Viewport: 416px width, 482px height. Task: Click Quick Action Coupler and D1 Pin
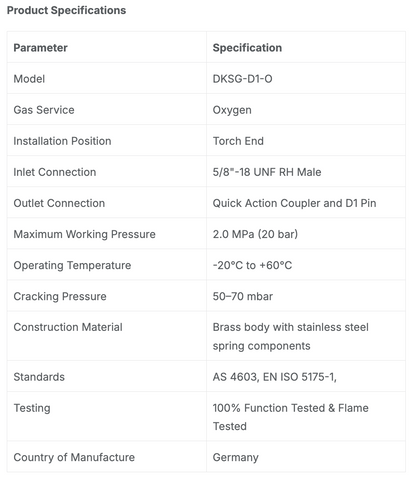pos(294,203)
